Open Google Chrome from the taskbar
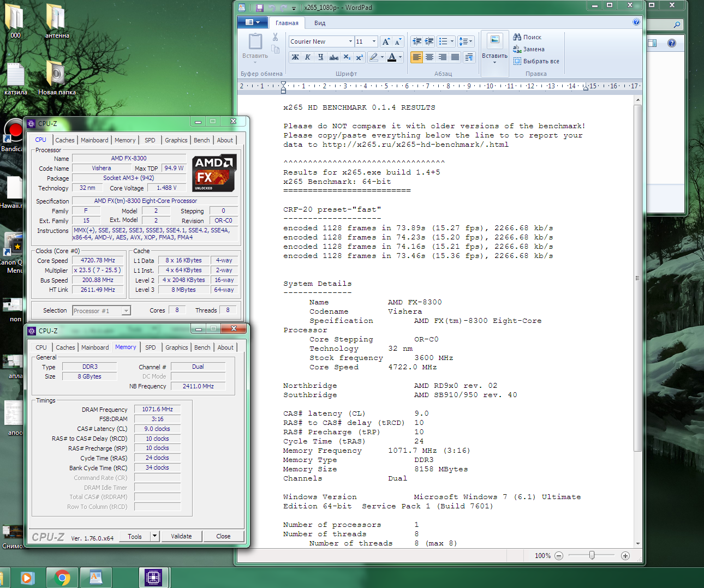The width and height of the screenshot is (704, 588). (62, 577)
